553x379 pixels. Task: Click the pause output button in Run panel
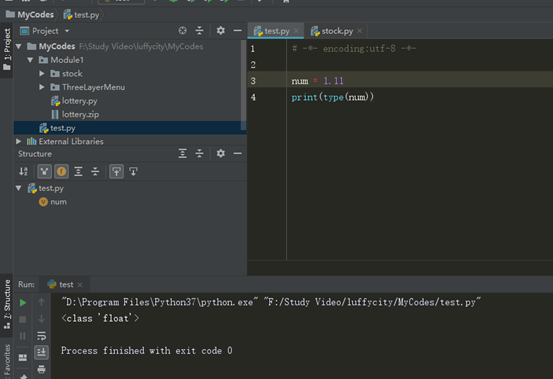click(x=23, y=336)
